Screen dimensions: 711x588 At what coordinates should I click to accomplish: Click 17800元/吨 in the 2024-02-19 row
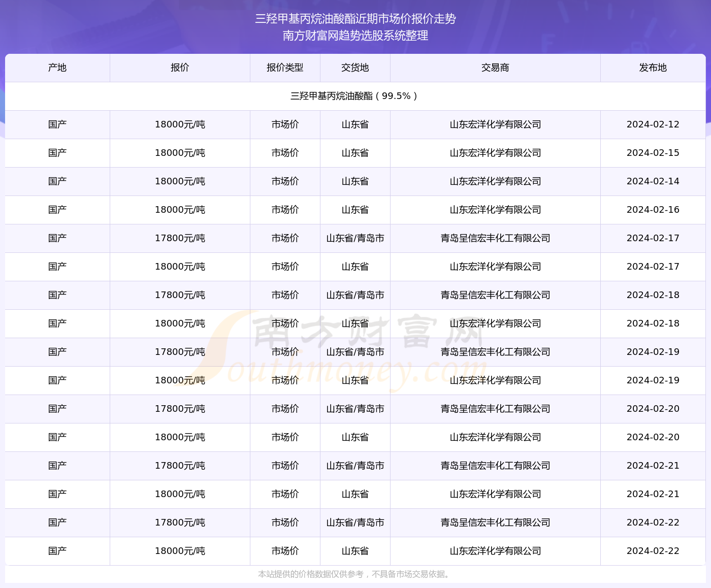[180, 352]
